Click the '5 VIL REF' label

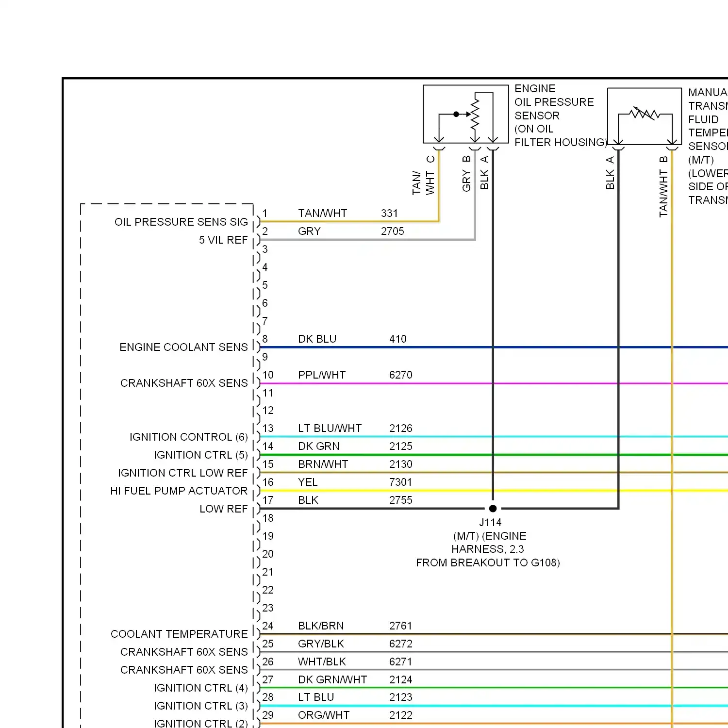click(223, 240)
